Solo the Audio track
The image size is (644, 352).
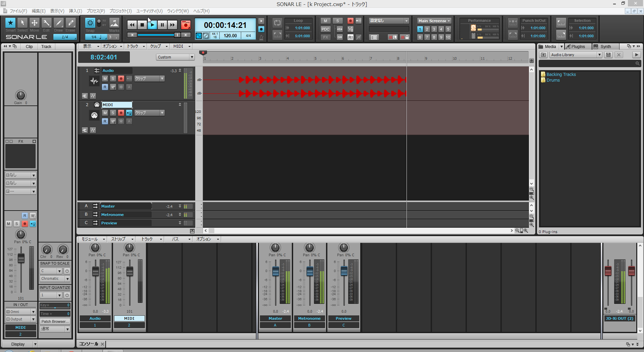(x=113, y=79)
